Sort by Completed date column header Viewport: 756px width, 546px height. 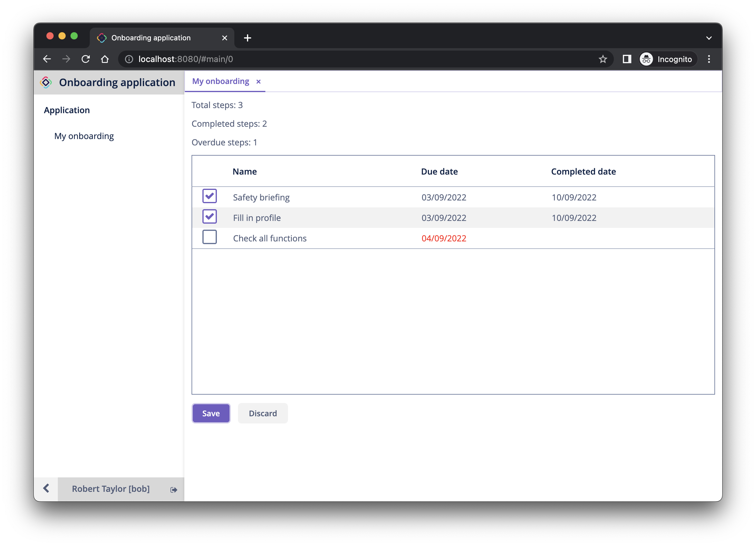pyautogui.click(x=583, y=171)
